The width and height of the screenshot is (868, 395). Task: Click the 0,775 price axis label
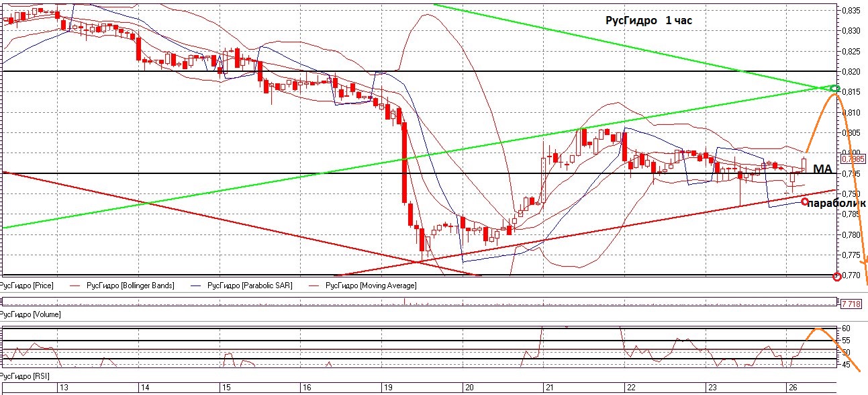[x=851, y=255]
